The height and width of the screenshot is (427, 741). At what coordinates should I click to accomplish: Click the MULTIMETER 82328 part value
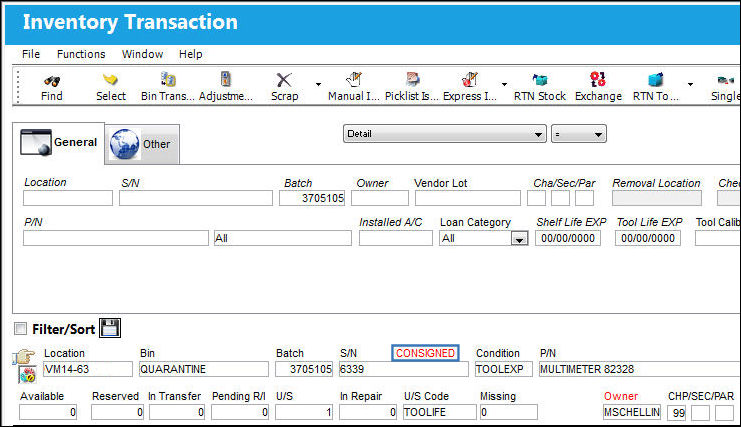click(x=640, y=369)
